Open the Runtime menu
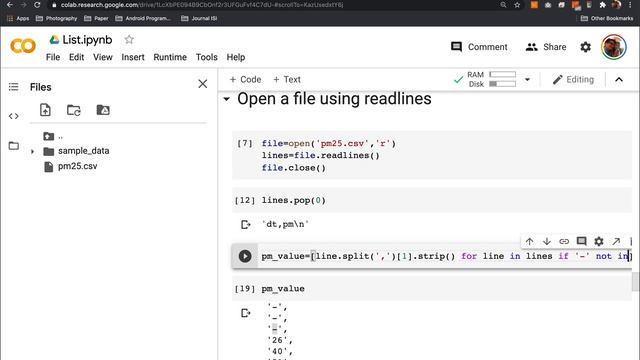Screen dimensions: 640x360 pyautogui.click(x=170, y=57)
